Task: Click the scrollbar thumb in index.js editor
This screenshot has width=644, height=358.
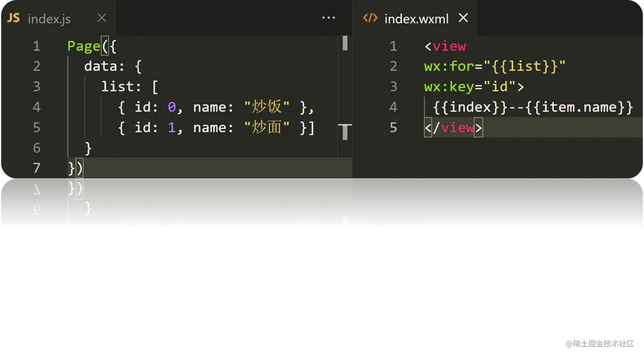Action: [x=345, y=43]
